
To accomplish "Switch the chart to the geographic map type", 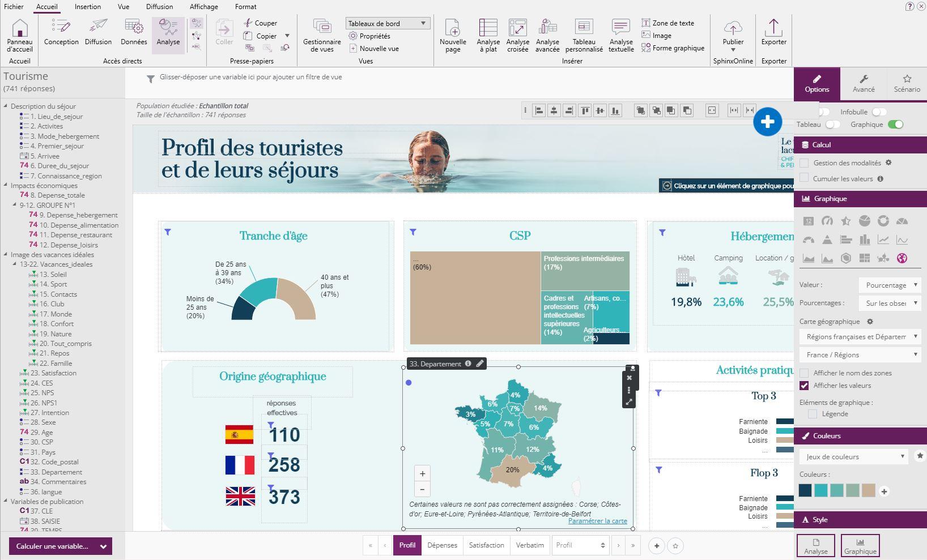I will point(903,258).
